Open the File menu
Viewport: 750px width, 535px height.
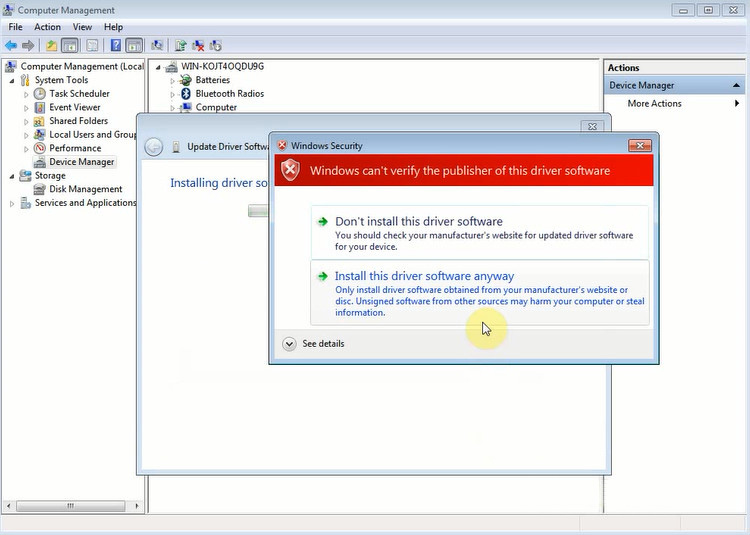tap(15, 27)
